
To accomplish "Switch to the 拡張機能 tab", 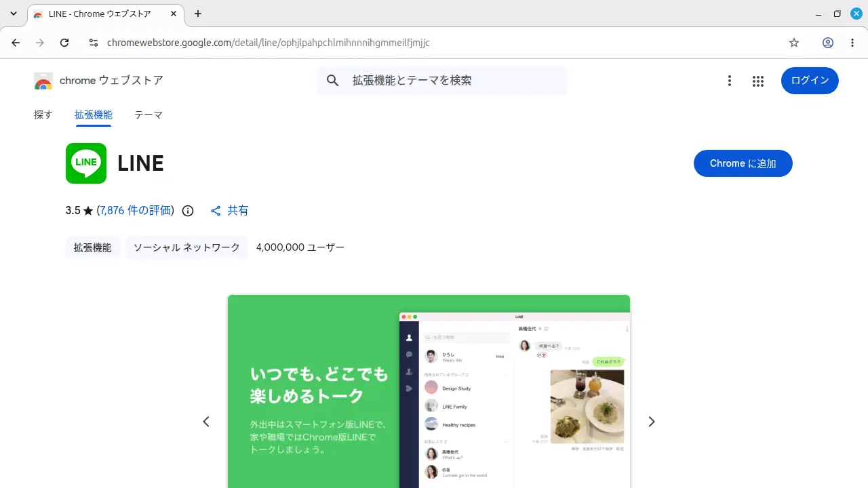I will point(94,115).
